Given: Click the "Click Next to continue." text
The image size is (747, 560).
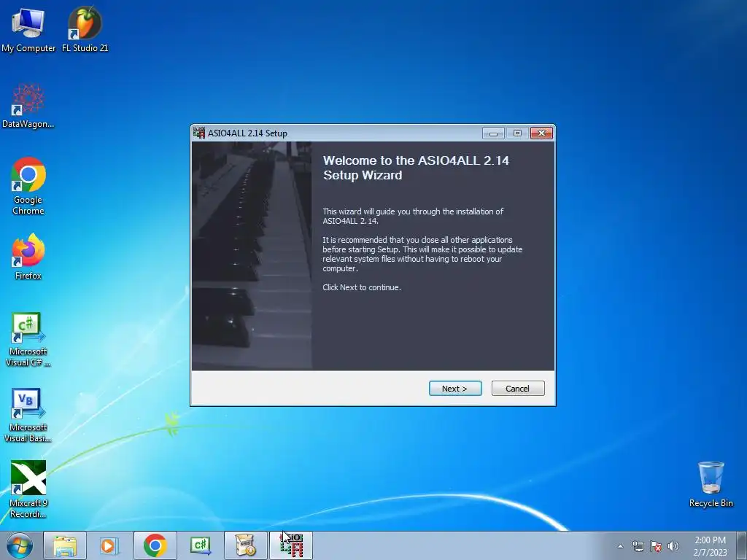Looking at the screenshot, I should point(362,287).
